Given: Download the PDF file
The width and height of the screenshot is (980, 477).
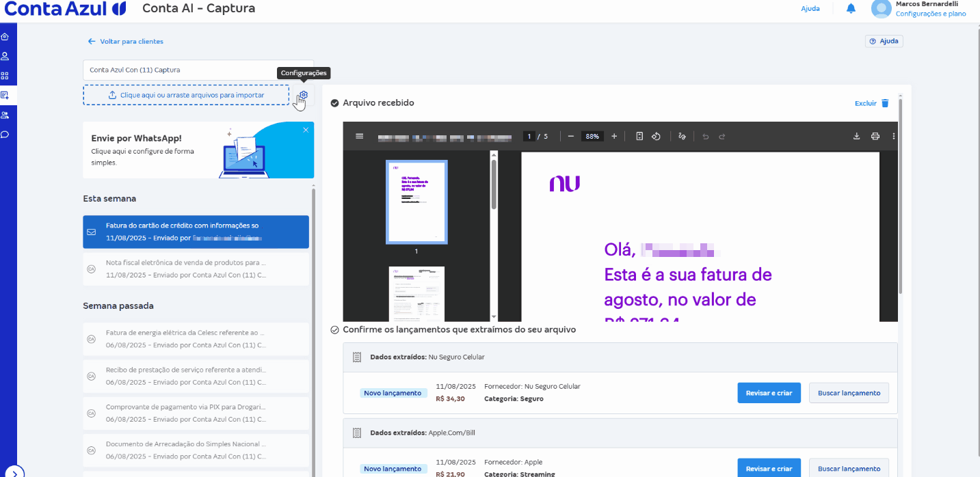Looking at the screenshot, I should tap(856, 136).
